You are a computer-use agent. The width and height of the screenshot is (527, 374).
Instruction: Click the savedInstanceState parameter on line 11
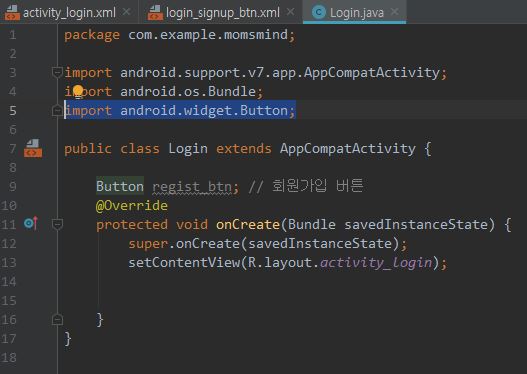[x=415, y=224]
